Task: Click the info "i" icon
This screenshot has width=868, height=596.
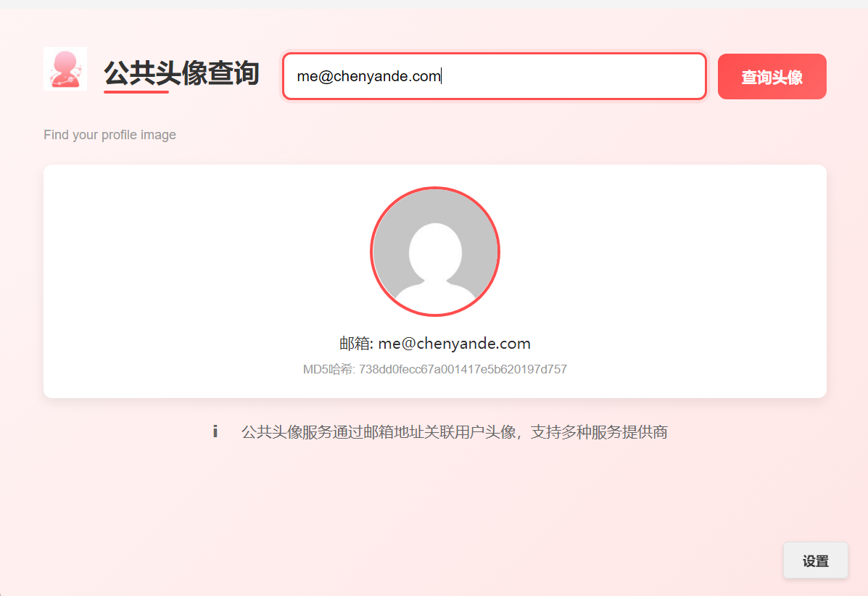Action: (215, 431)
